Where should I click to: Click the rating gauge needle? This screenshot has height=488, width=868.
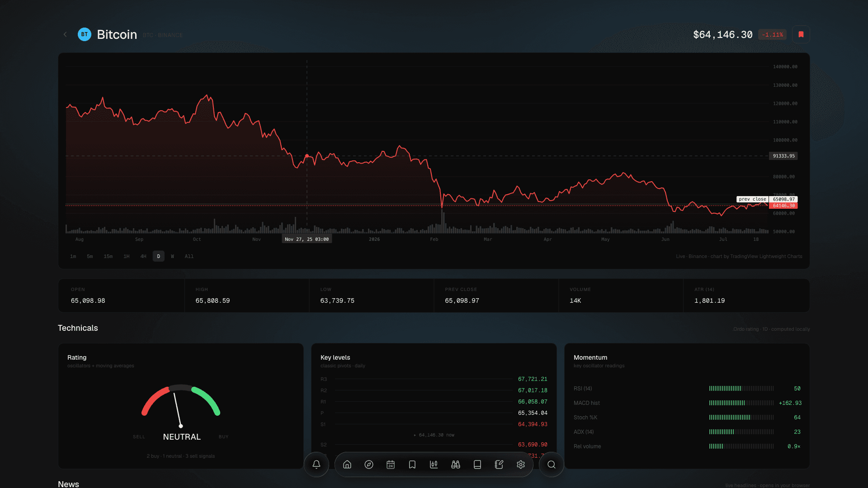point(178,409)
